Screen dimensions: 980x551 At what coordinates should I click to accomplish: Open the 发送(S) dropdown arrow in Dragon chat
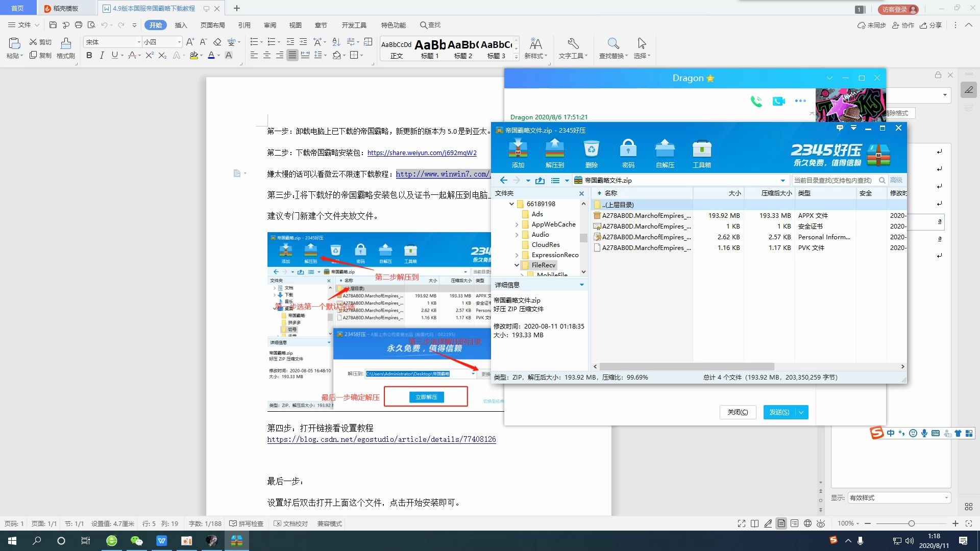[x=801, y=412]
